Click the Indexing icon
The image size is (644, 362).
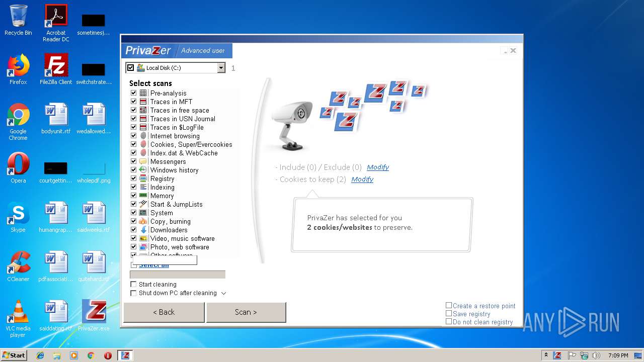pyautogui.click(x=143, y=187)
